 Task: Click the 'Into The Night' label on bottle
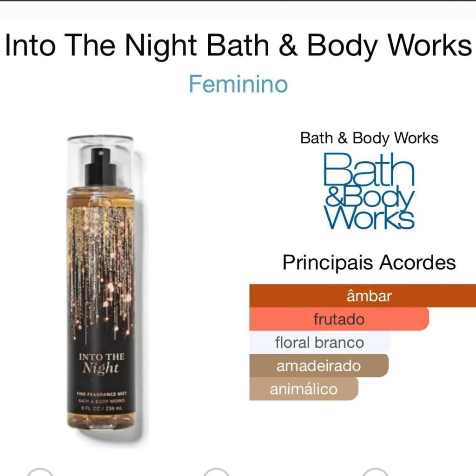(101, 364)
